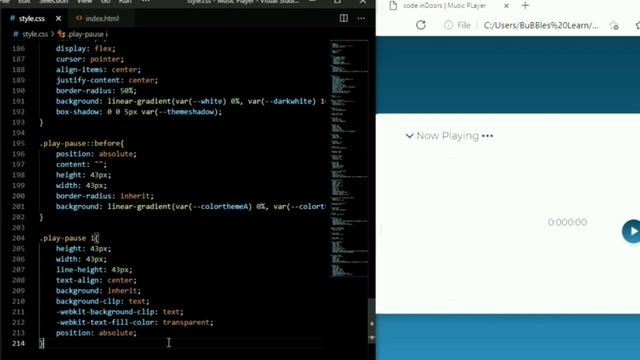Split the VS Code editor
Image resolution: width=640 pixels, height=360 pixels.
coord(344,18)
